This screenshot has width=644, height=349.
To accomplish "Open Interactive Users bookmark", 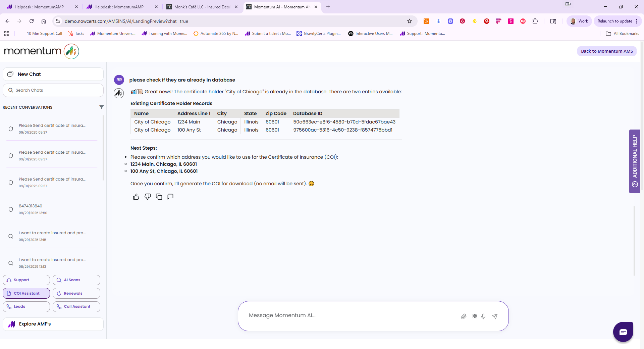I will (x=370, y=34).
